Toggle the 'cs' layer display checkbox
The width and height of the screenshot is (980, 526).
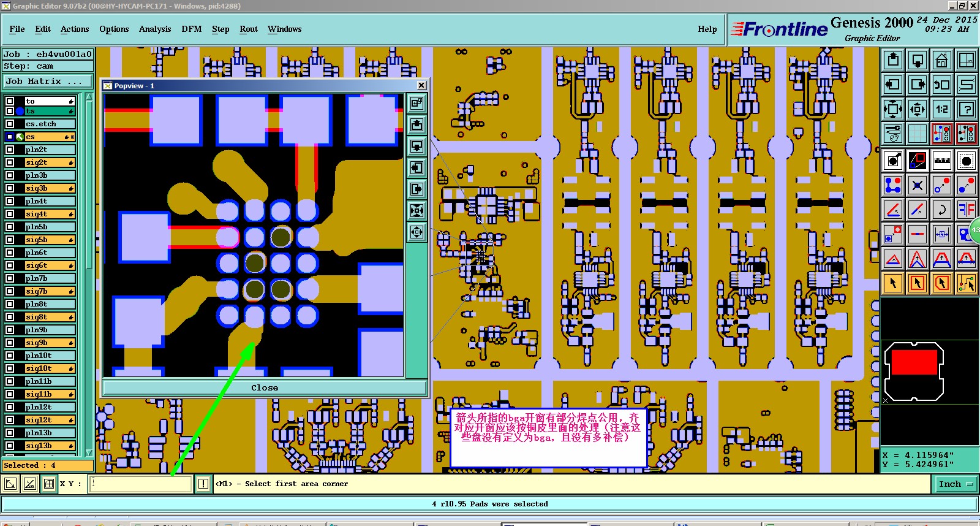pos(10,137)
